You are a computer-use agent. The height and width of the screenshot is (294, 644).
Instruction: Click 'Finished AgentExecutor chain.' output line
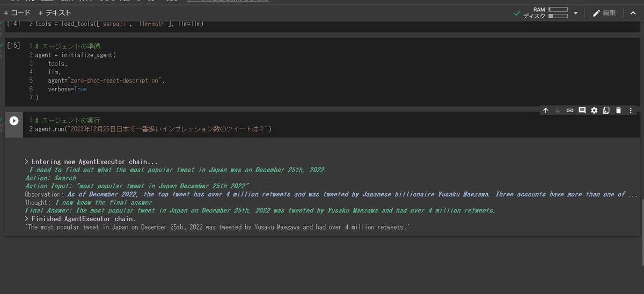[x=80, y=219]
